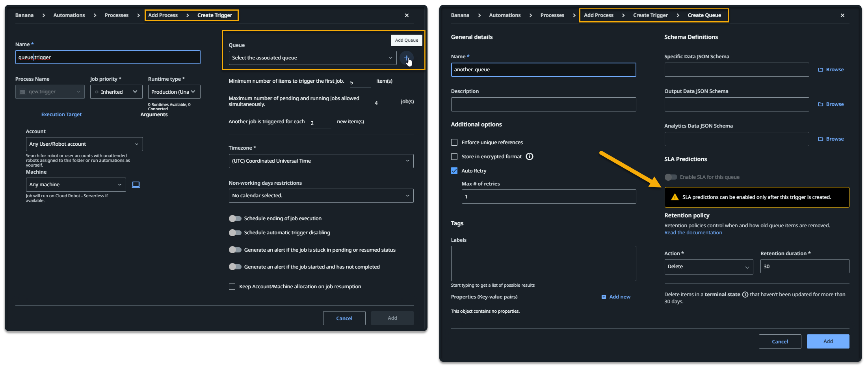Switch to the Arguments tab
The width and height of the screenshot is (868, 369).
tap(154, 114)
